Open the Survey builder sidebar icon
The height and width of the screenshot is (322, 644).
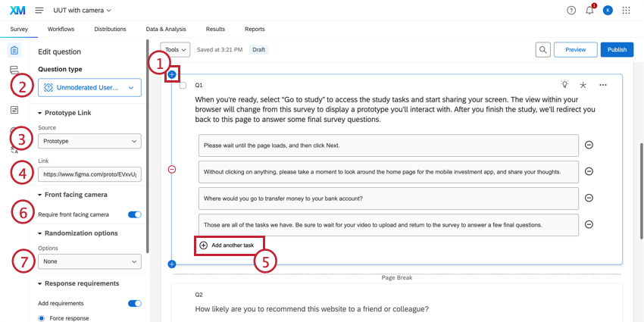click(14, 50)
